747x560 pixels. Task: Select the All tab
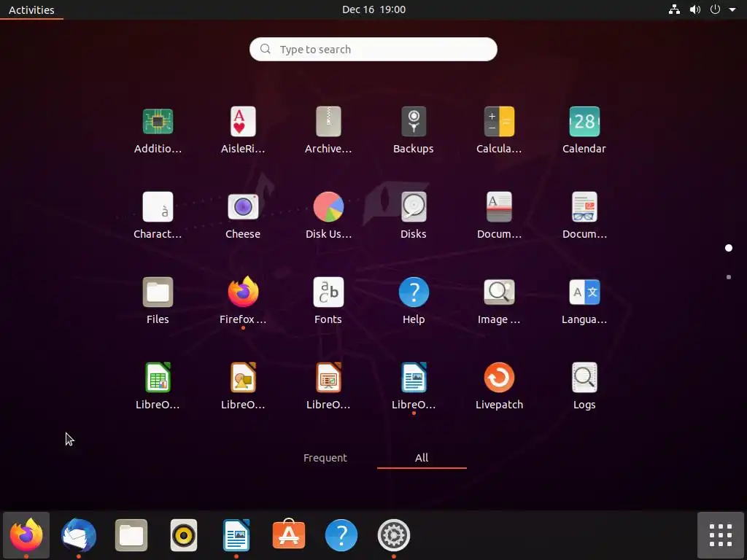[x=422, y=458]
